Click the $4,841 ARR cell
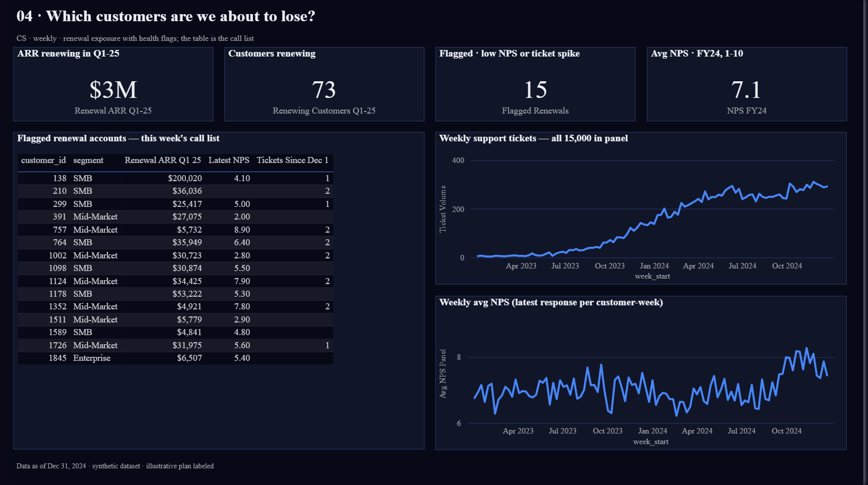The height and width of the screenshot is (485, 868). [x=189, y=332]
